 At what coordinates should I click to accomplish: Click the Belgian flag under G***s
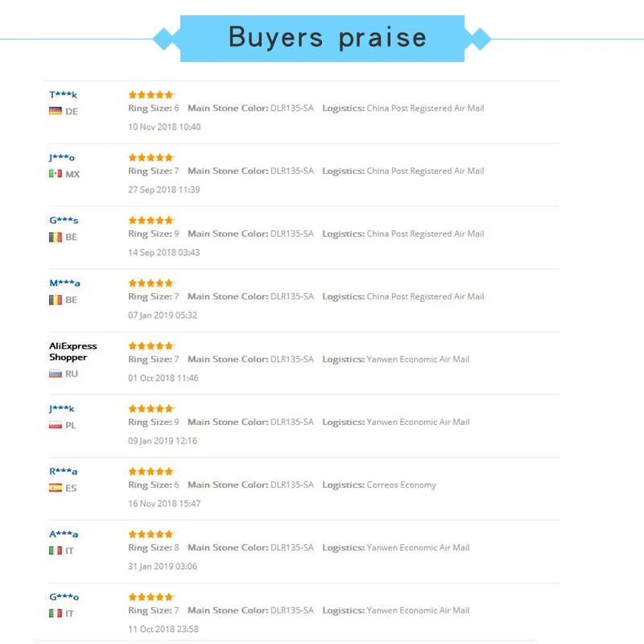pos(56,237)
